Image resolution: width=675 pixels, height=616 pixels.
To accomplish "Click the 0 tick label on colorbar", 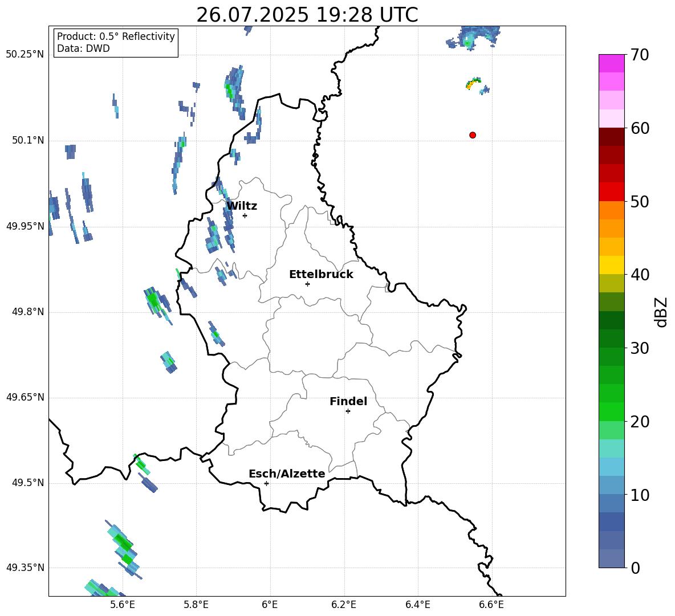I will [635, 568].
